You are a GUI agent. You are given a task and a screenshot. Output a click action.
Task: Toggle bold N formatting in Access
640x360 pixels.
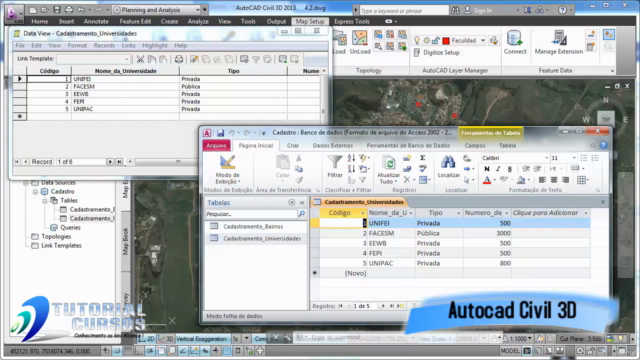coord(487,169)
